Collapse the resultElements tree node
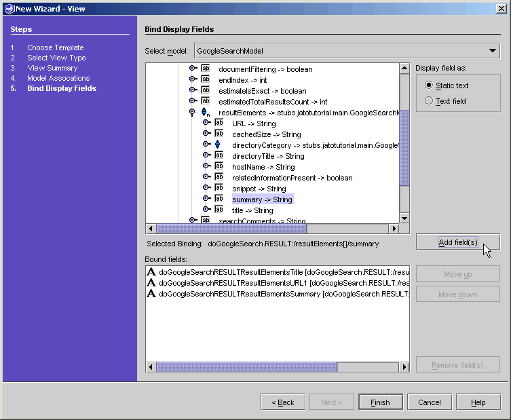Viewport: 511px width, 420px height. pos(192,112)
